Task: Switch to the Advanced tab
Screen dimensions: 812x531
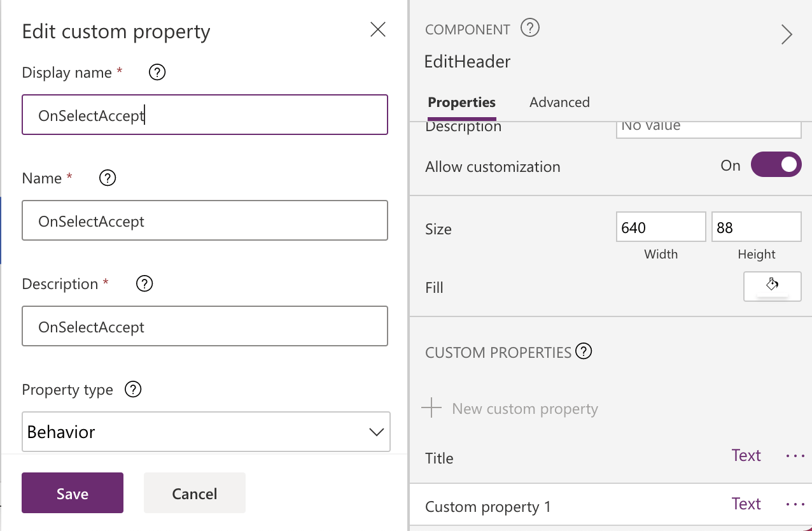Action: click(559, 103)
